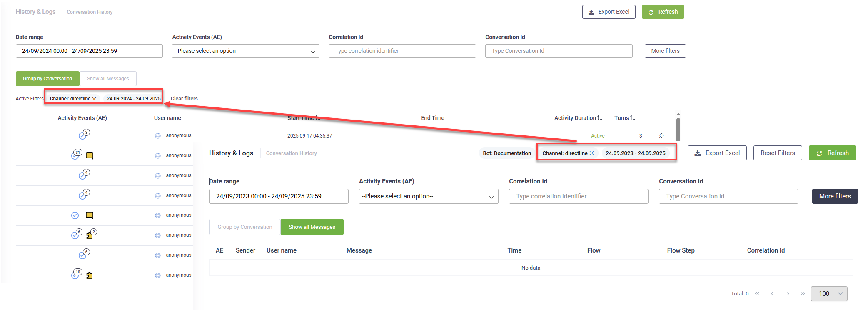
Task: Click the yellow chat bubble beside badge 31
Action: point(90,156)
